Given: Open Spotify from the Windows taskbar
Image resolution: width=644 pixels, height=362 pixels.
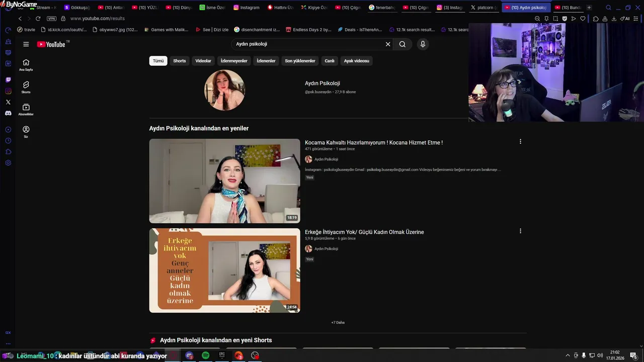Looking at the screenshot, I should point(206,355).
